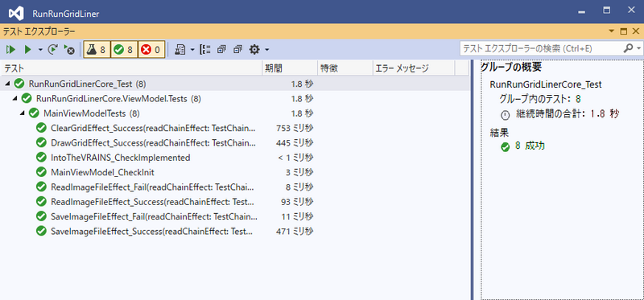This screenshot has height=300, width=644.
Task: Click passed icon of MainViewModel_CheckInit
Action: point(41,172)
